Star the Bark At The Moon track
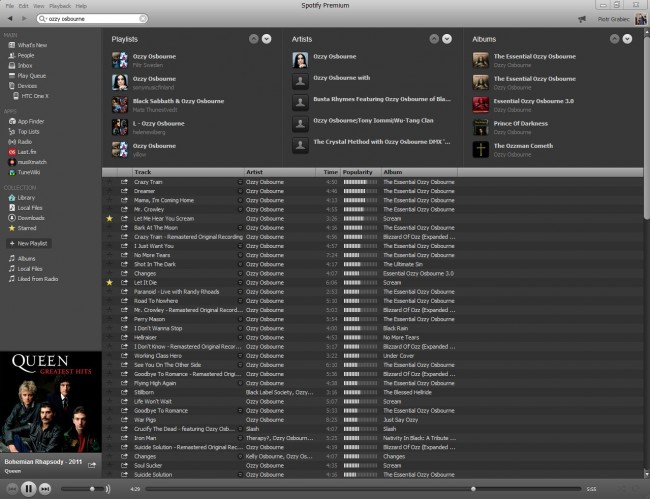 pyautogui.click(x=109, y=228)
